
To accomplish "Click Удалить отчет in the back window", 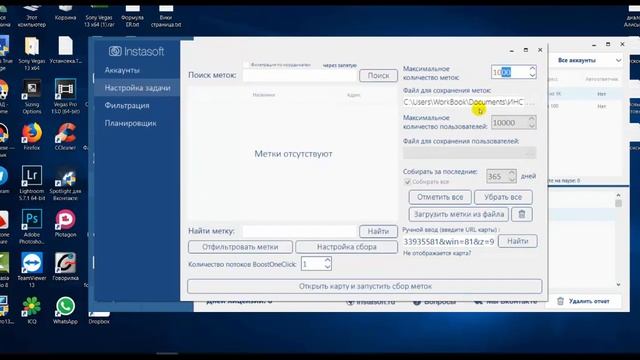I will point(584,301).
